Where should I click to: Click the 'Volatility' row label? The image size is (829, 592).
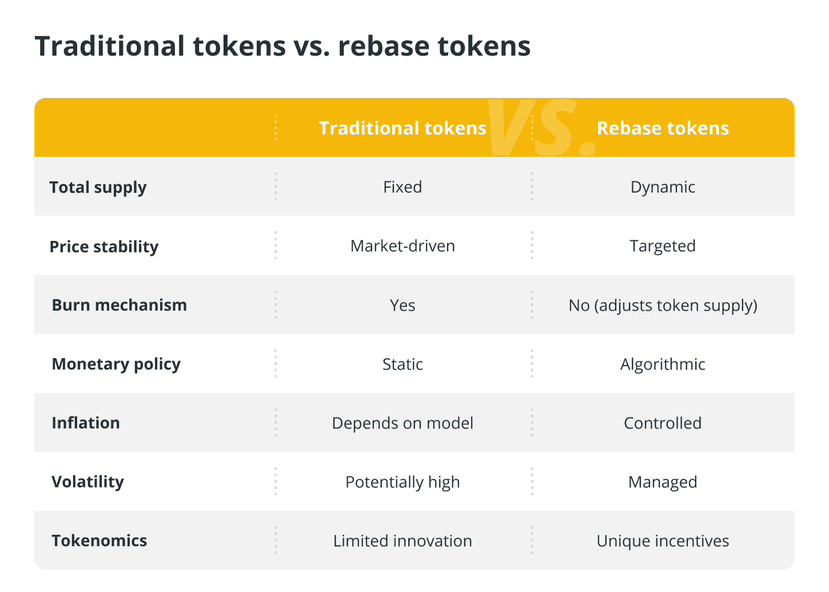pyautogui.click(x=88, y=482)
